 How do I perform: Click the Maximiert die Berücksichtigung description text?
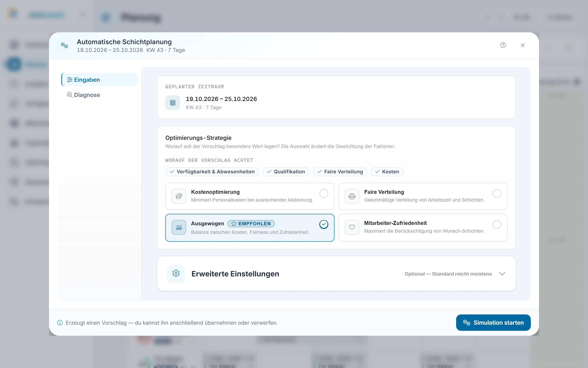pyautogui.click(x=424, y=231)
